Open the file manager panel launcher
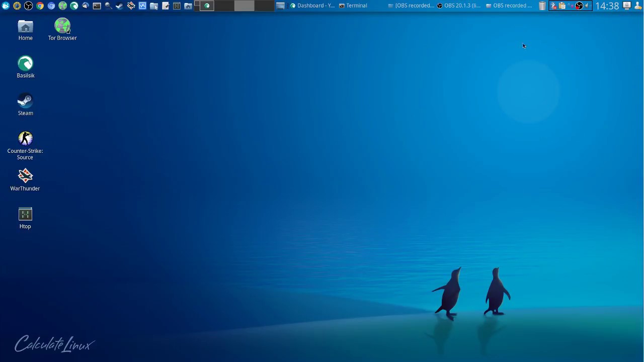The height and width of the screenshot is (362, 644). coord(154,6)
